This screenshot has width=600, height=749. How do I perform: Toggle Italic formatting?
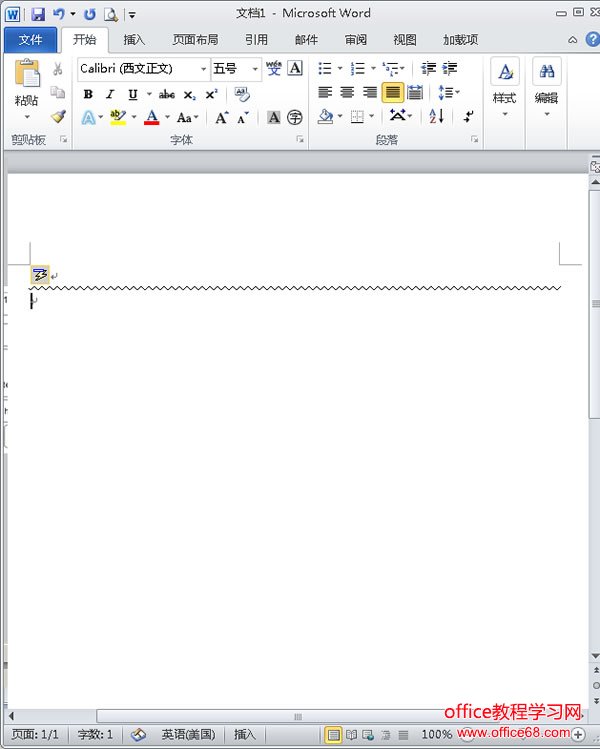pos(110,94)
